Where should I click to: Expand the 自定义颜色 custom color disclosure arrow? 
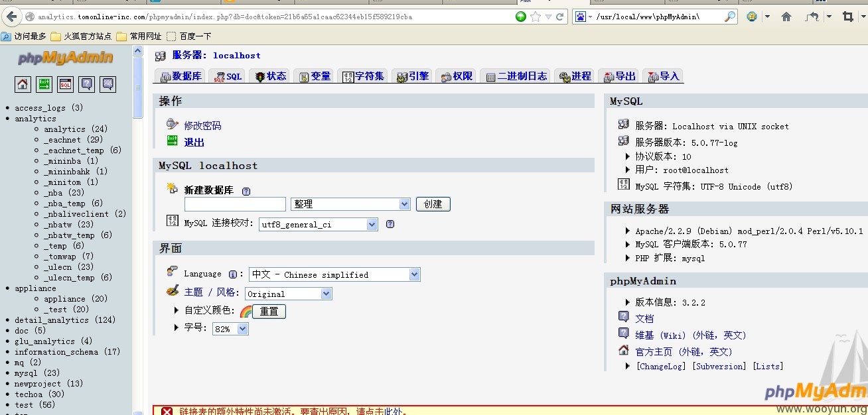tap(177, 310)
